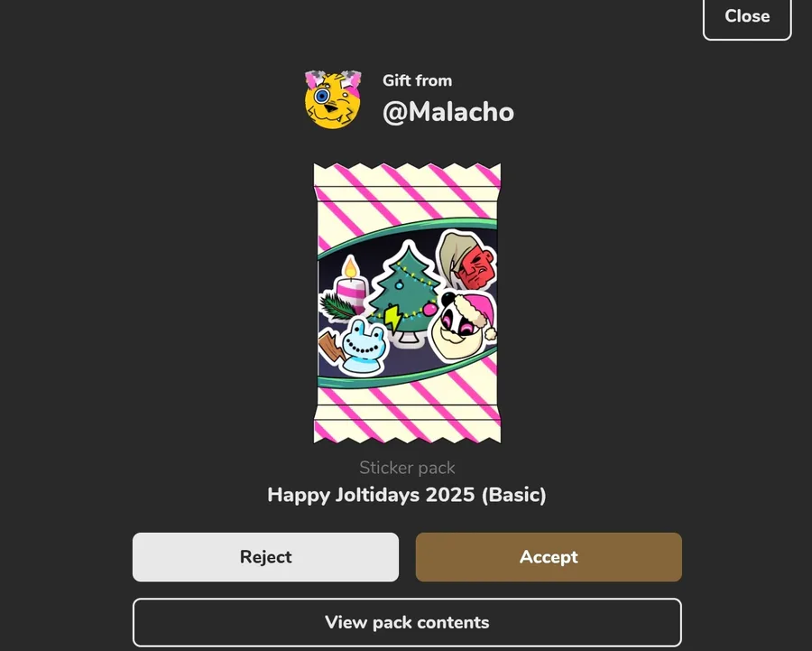Screen dimensions: 812x651
Task: Open View pack contents
Action: (407, 622)
